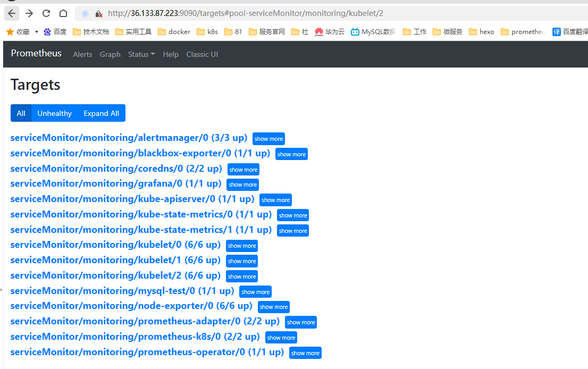Expand the 收藏 favorites dropdown arrow

point(36,32)
